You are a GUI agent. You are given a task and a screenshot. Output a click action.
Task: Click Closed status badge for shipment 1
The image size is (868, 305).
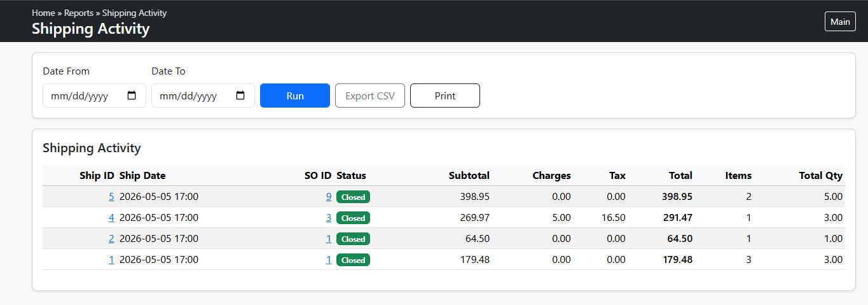pyautogui.click(x=353, y=260)
